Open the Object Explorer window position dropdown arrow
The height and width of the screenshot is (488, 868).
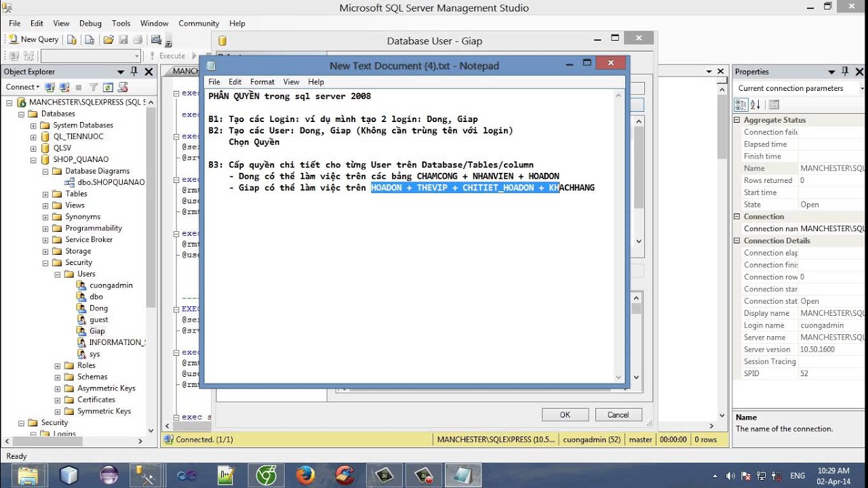pos(121,72)
